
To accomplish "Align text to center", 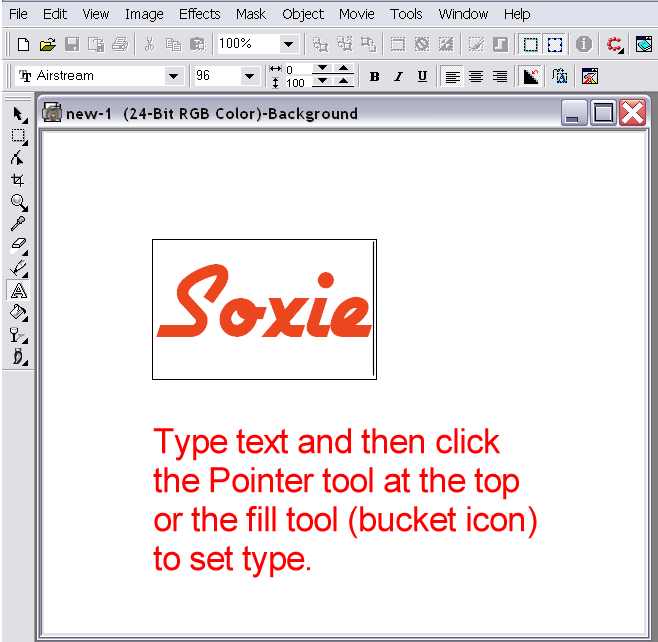I will coord(476,77).
